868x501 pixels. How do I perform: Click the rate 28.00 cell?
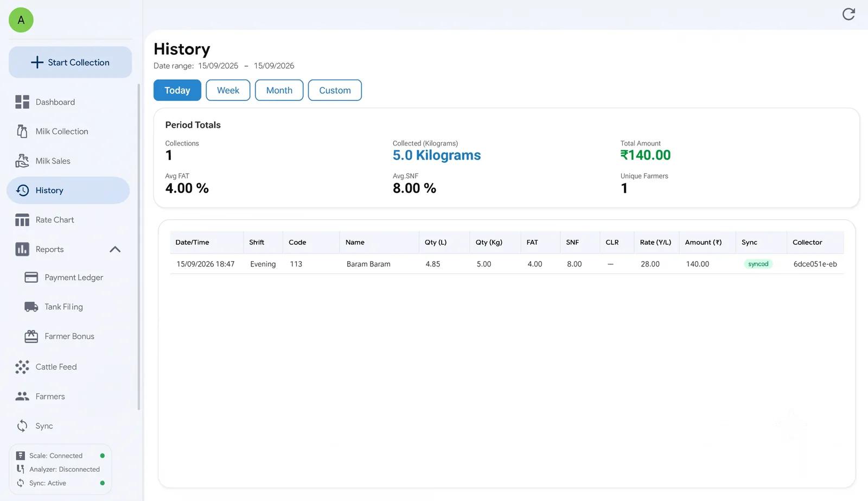650,264
